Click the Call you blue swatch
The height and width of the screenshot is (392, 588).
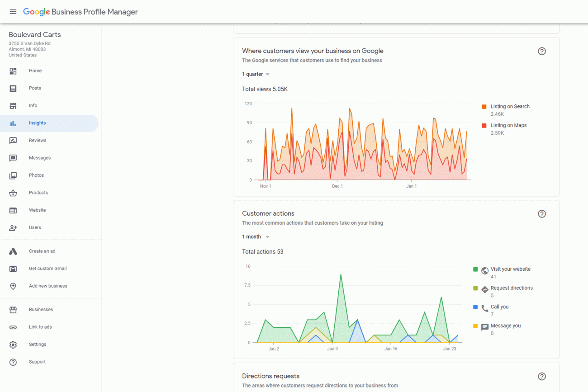point(475,307)
